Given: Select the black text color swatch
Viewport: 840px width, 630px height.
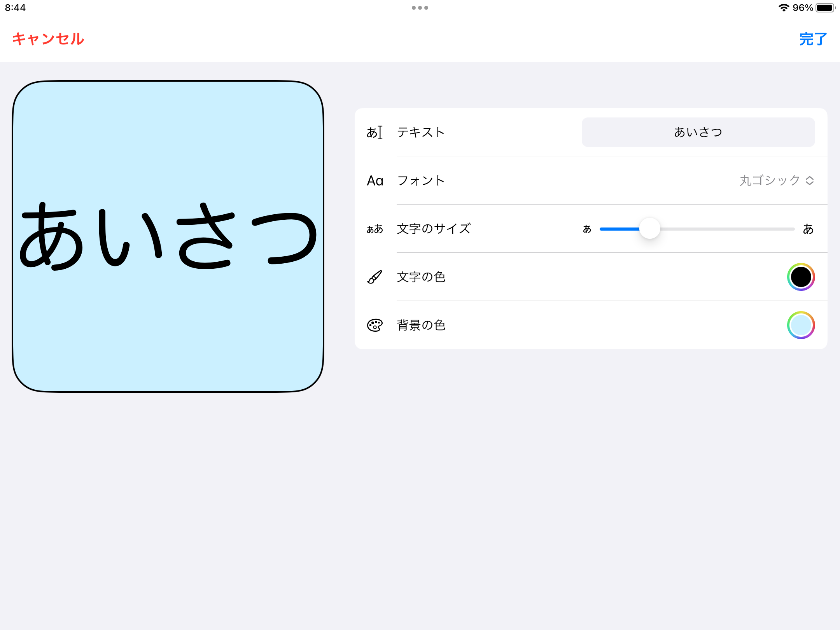Looking at the screenshot, I should [x=801, y=277].
